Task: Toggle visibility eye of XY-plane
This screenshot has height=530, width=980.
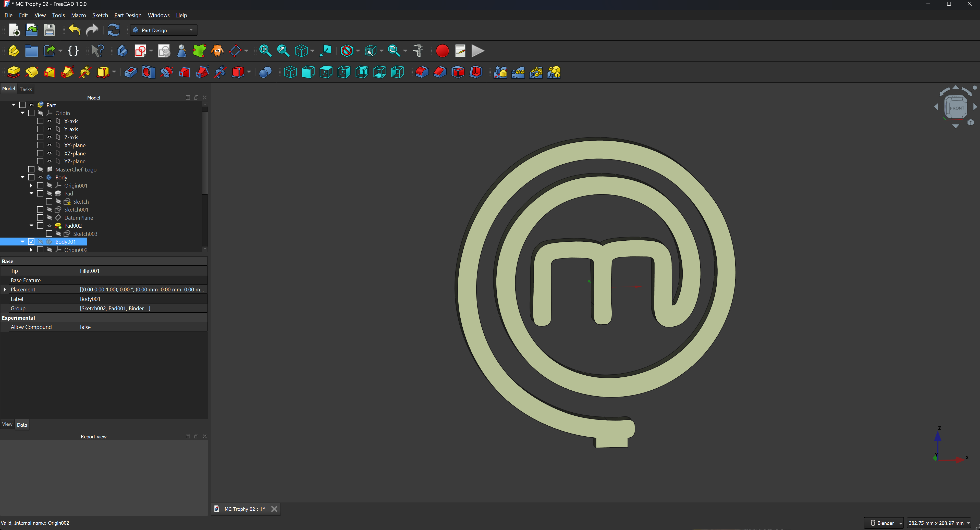Action: point(49,145)
